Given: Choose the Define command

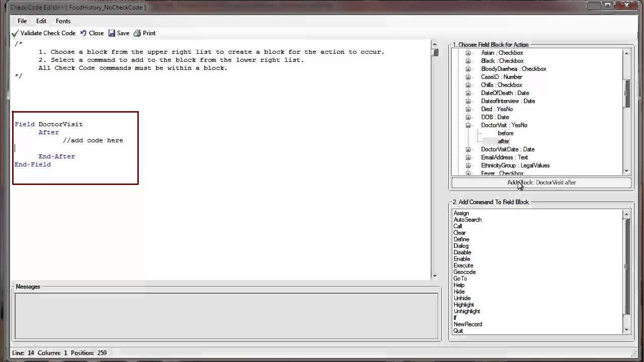Looking at the screenshot, I should (x=461, y=239).
